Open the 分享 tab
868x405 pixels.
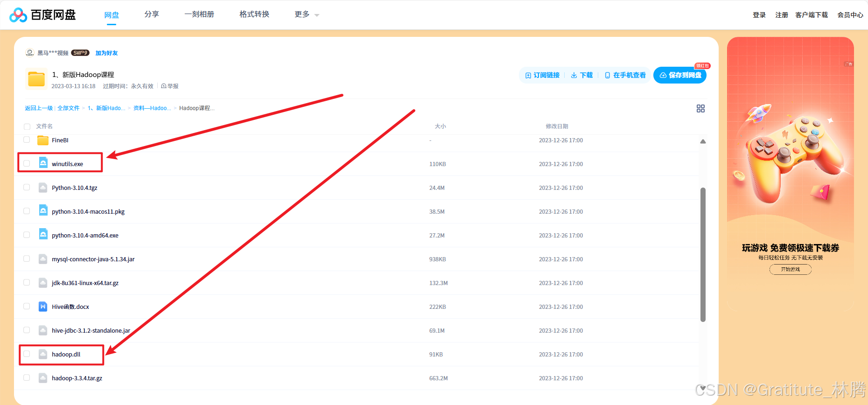coord(152,14)
